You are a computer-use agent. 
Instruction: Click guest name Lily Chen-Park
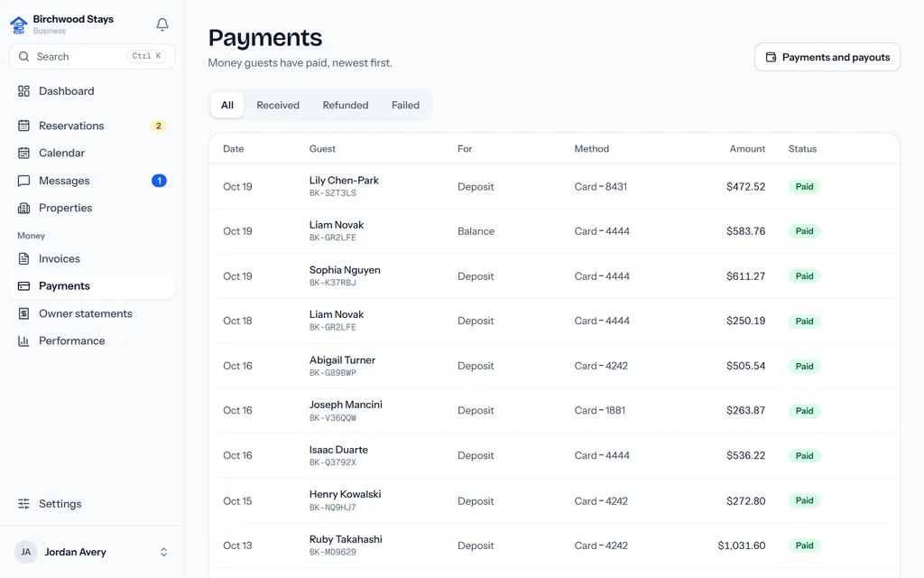[344, 181]
